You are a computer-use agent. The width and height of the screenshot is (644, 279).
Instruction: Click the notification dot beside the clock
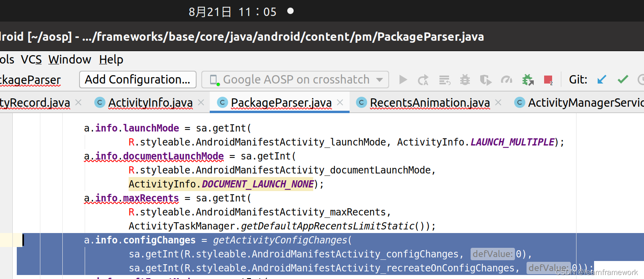(290, 11)
